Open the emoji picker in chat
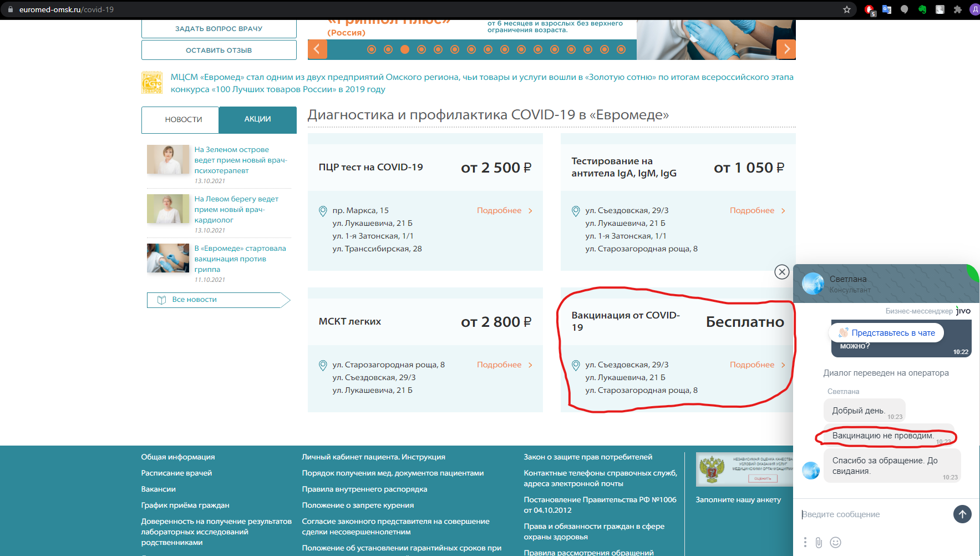 pos(836,542)
